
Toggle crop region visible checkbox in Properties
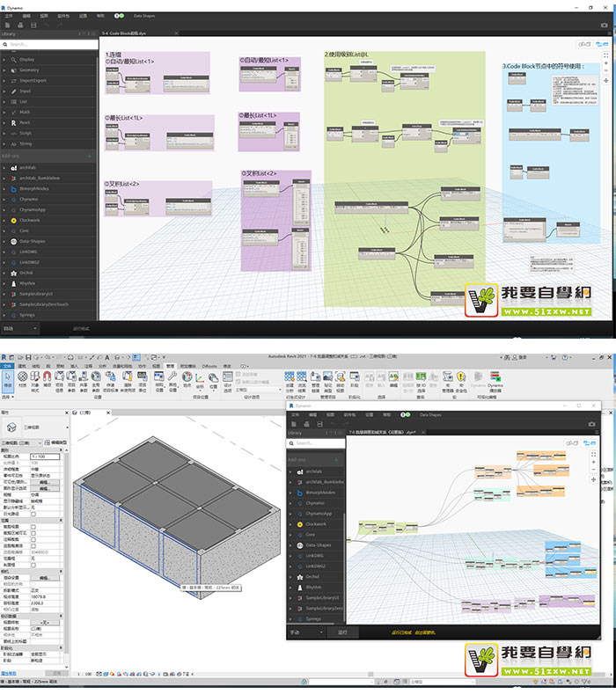pyautogui.click(x=33, y=533)
